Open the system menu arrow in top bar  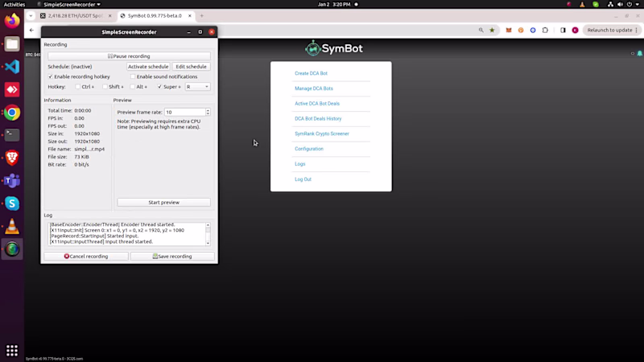tap(638, 5)
